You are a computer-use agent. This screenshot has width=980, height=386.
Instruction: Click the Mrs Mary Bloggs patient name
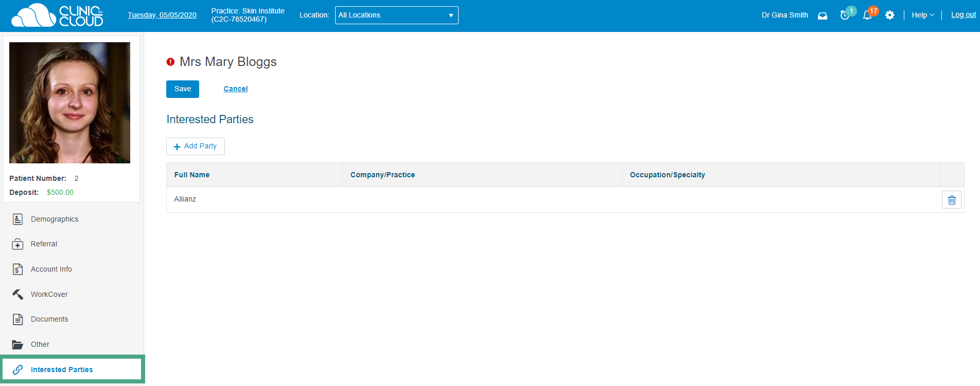point(228,62)
